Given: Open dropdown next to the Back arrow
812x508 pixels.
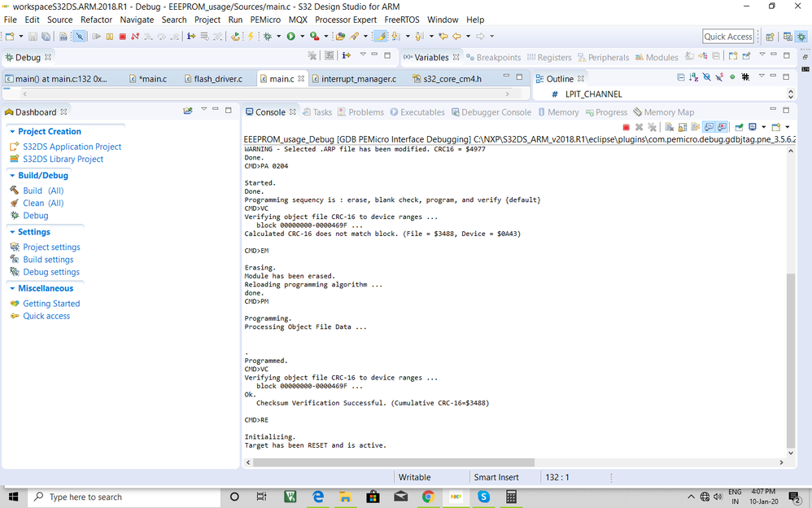Looking at the screenshot, I should pyautogui.click(x=468, y=37).
